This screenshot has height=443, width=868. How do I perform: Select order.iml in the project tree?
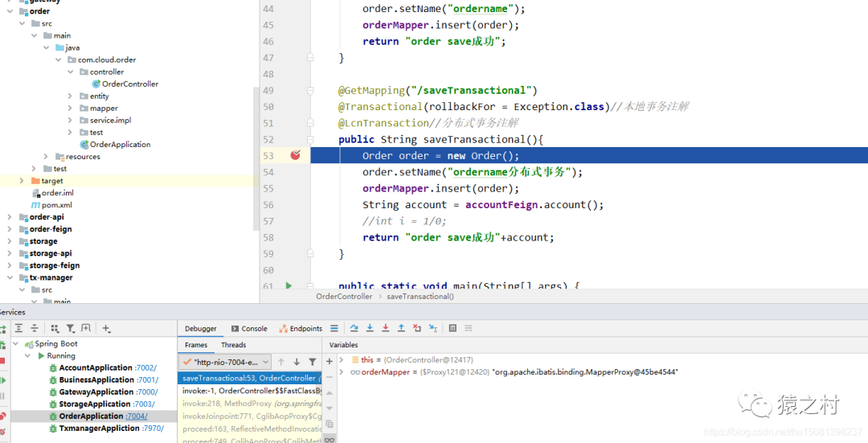(x=58, y=193)
